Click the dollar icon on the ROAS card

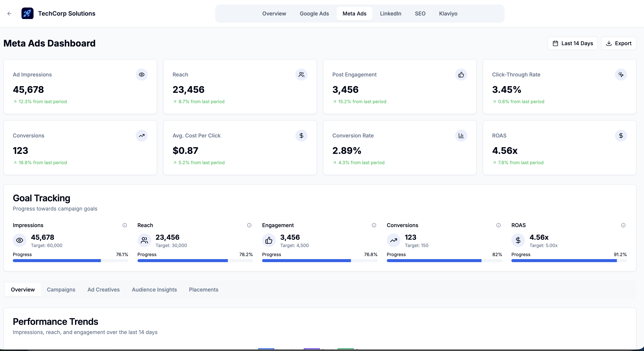tap(621, 136)
